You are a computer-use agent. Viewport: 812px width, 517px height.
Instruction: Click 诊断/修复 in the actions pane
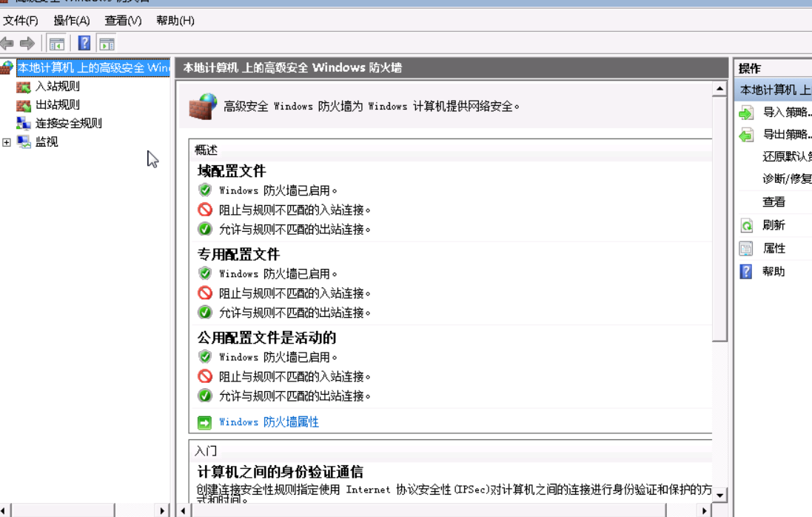point(787,179)
